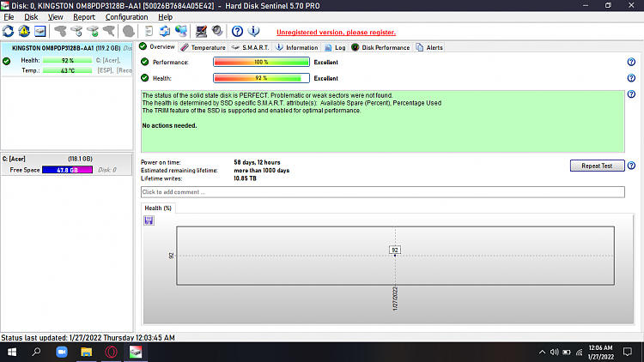
Task: Select the C: [Acer] partition entry
Action: [66, 164]
